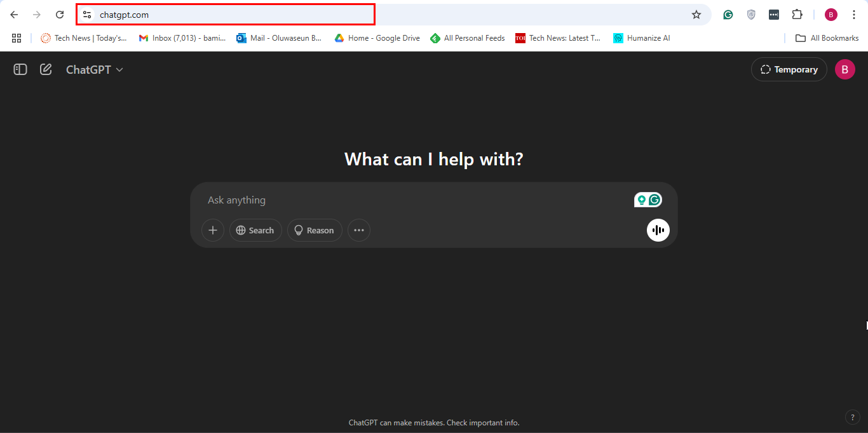
Task: Bookmark this page with the star icon
Action: 696,15
